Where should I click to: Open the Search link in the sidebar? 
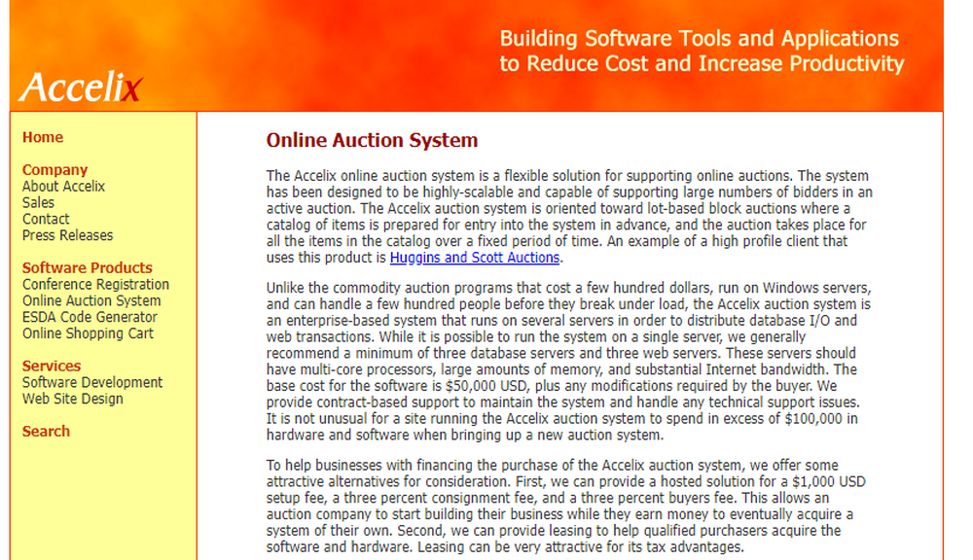[46, 431]
